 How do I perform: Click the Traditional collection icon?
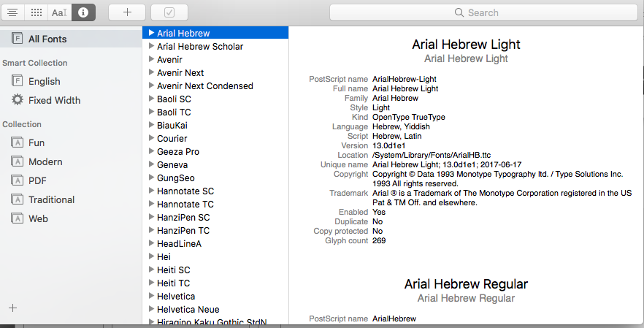point(17,199)
